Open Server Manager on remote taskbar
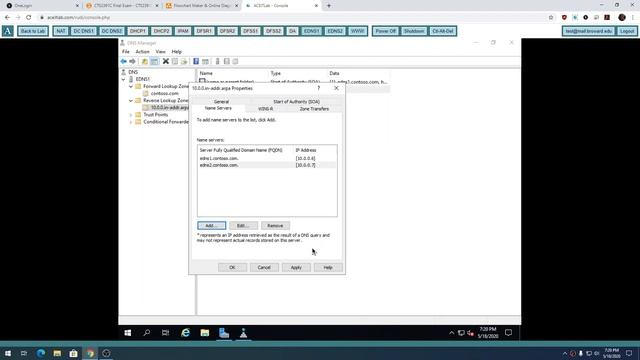 [224, 333]
